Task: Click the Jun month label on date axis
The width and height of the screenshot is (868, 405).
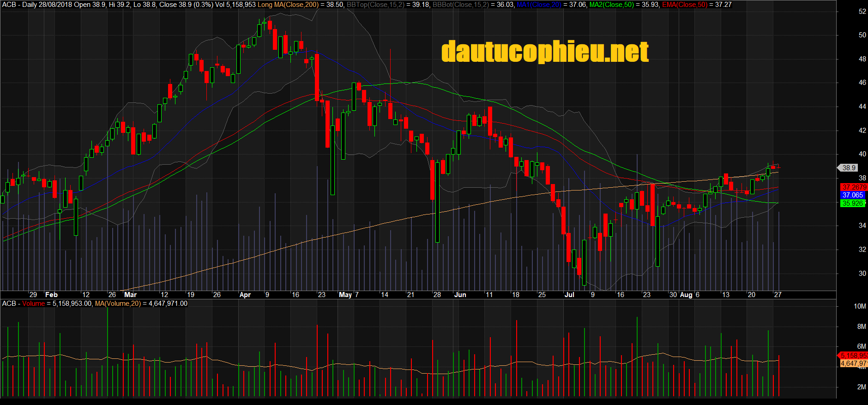Action: coord(460,295)
